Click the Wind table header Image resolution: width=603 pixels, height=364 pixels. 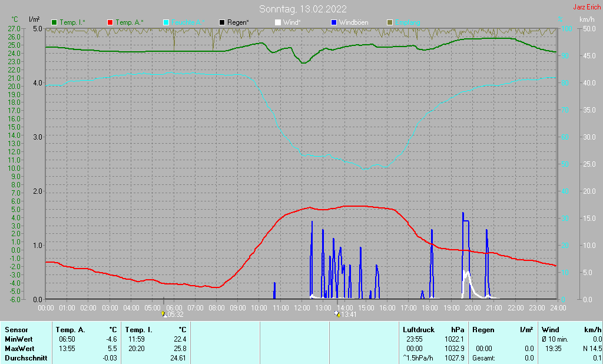(x=551, y=330)
